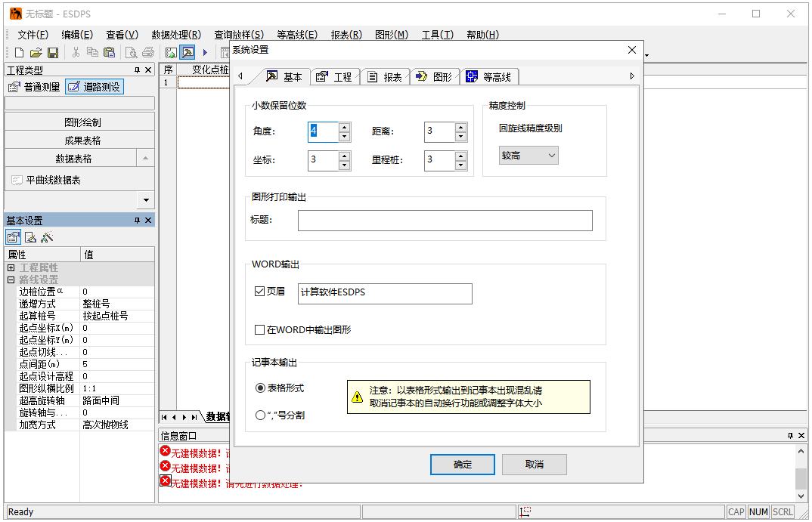Toggle the 页眉 checkbox

point(260,292)
